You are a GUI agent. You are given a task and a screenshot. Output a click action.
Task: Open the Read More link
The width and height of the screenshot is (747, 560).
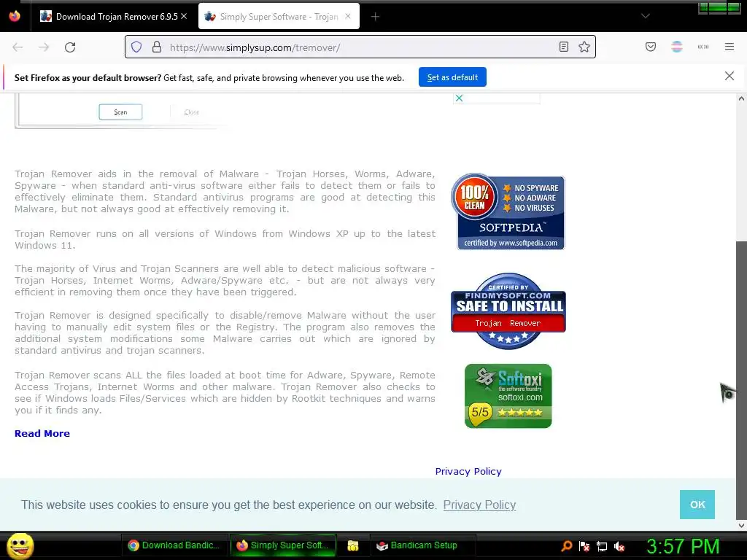[x=42, y=433]
